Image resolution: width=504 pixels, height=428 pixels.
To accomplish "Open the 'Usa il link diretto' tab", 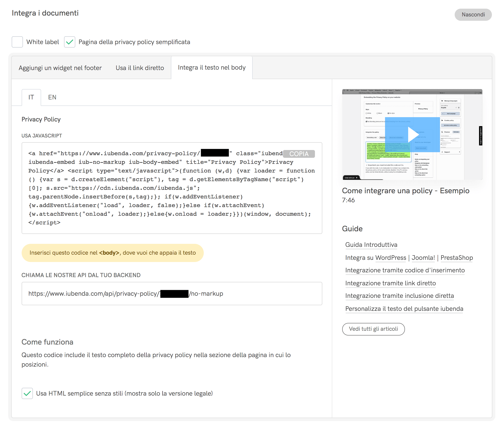I will pos(140,68).
